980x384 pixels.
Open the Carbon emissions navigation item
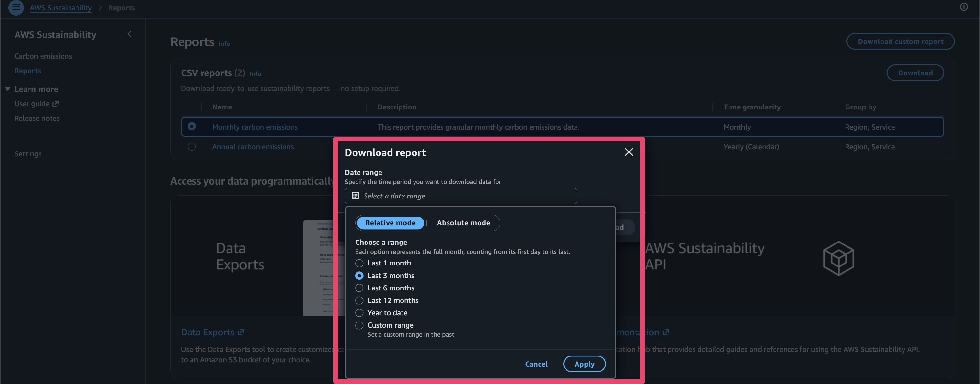tap(43, 56)
